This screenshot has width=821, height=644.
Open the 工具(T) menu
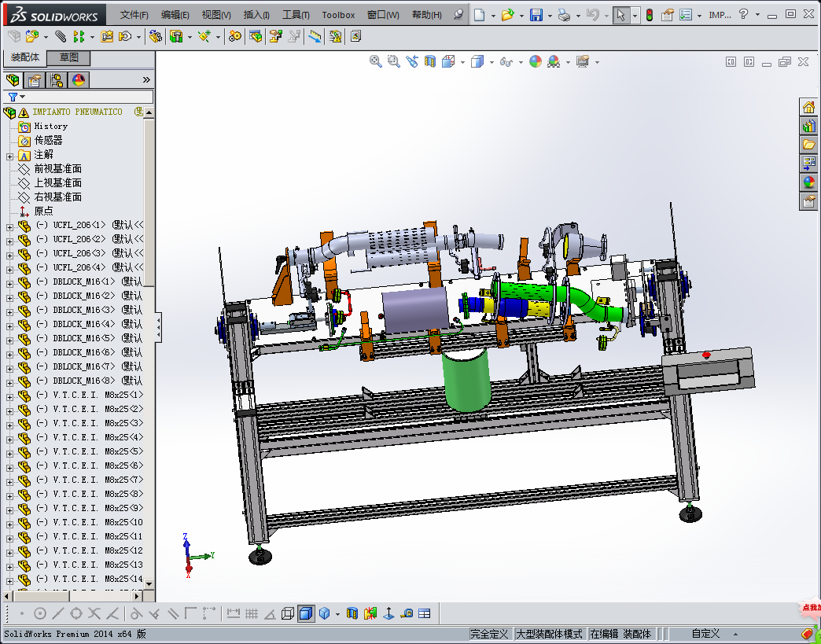(x=296, y=15)
